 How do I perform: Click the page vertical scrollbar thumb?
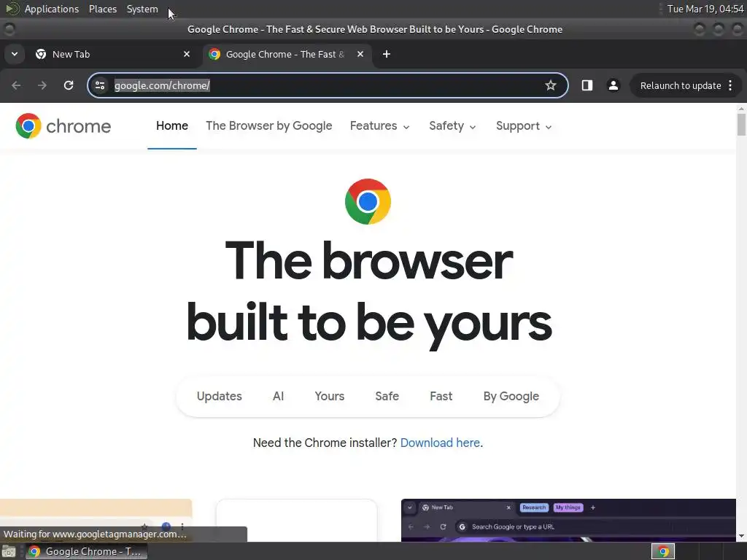[741, 125]
